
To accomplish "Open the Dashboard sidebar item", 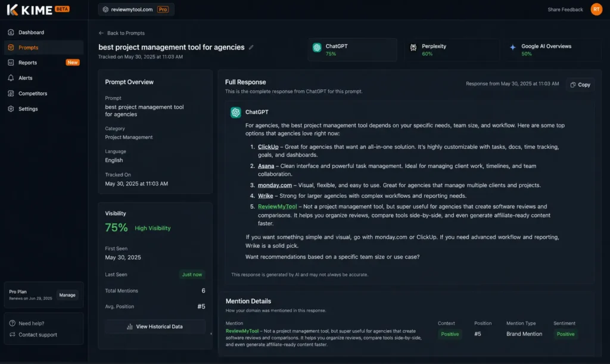I will tap(43, 32).
